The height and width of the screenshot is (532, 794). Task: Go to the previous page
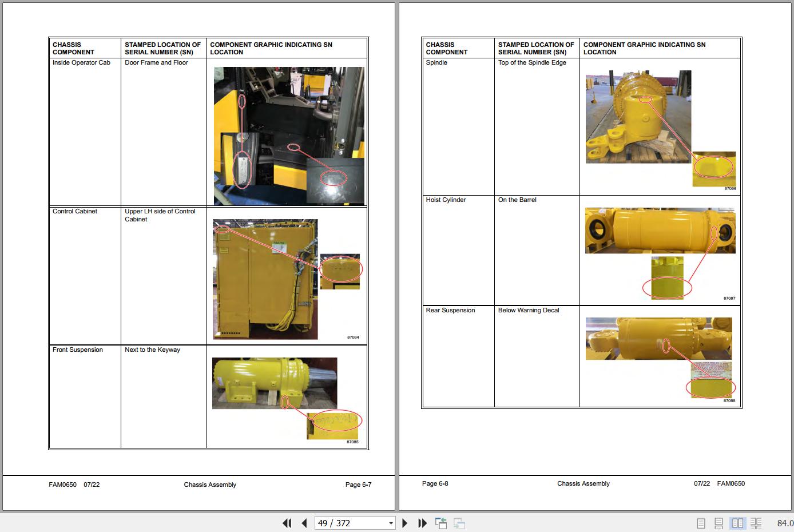(304, 523)
